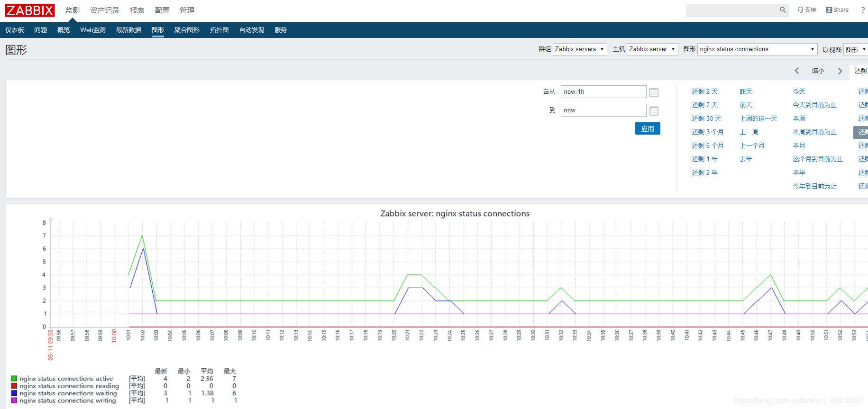
Task: Open the 支持 support link
Action: tap(807, 10)
